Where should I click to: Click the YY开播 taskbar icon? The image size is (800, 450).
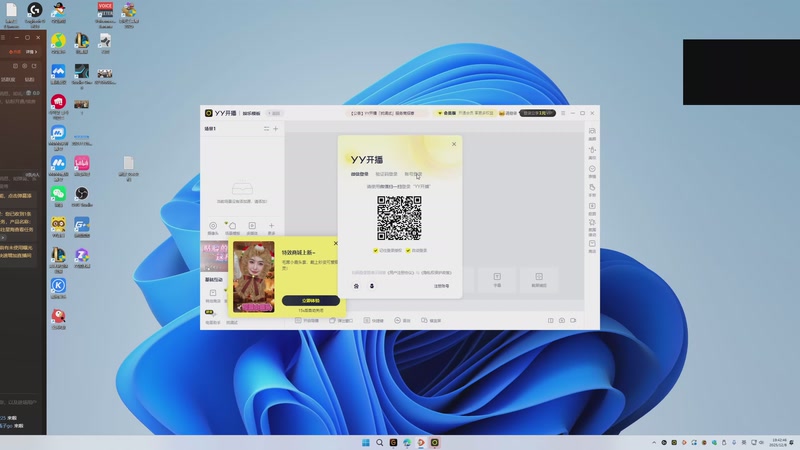tap(435, 442)
